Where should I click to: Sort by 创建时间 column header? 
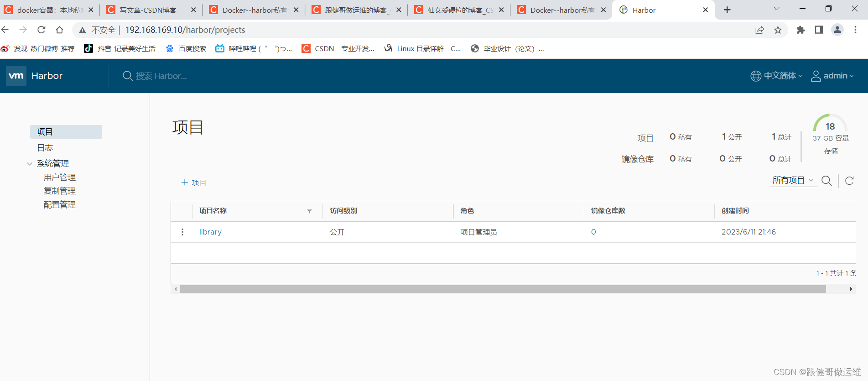pyautogui.click(x=735, y=211)
